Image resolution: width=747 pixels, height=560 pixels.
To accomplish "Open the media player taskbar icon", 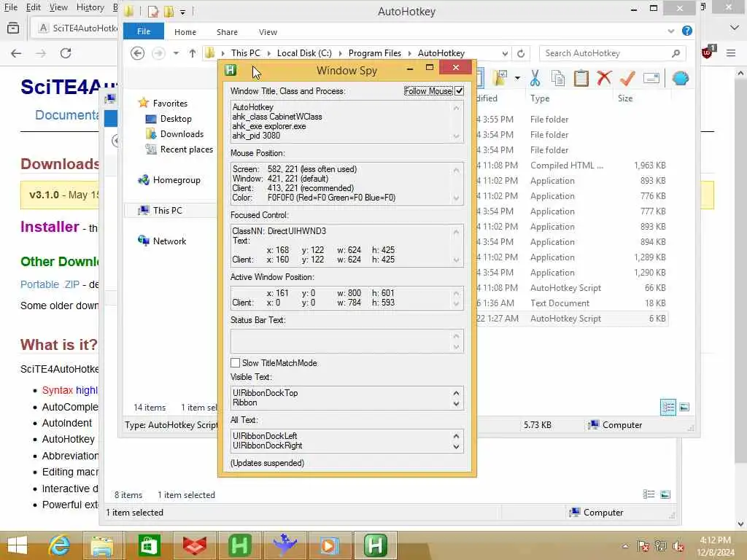I will coord(329,545).
